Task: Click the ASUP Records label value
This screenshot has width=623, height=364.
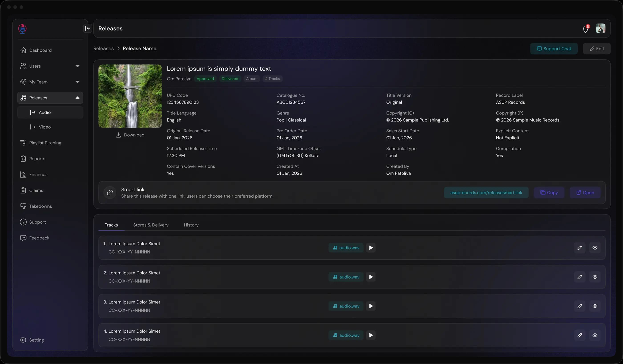Action: coord(510,102)
